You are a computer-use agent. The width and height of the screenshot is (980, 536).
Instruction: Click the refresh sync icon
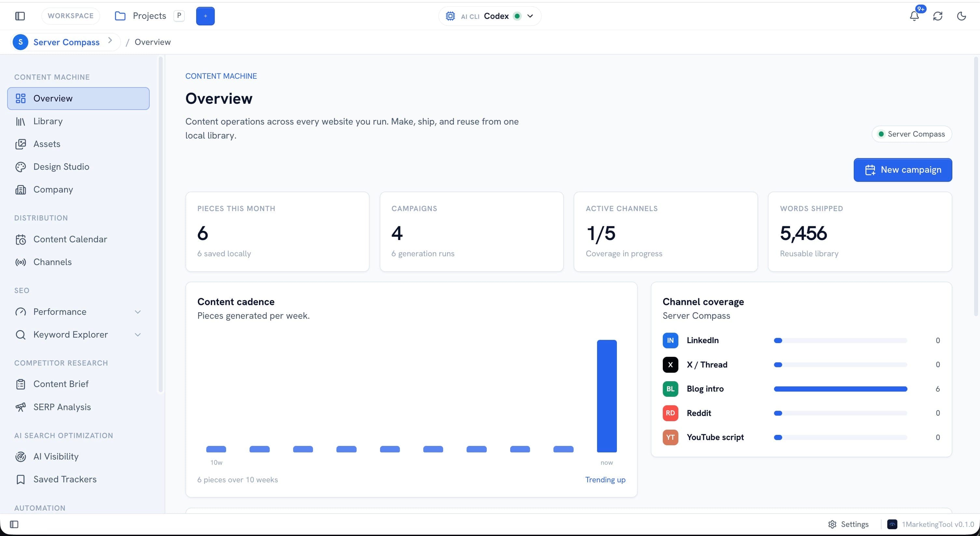click(x=938, y=16)
